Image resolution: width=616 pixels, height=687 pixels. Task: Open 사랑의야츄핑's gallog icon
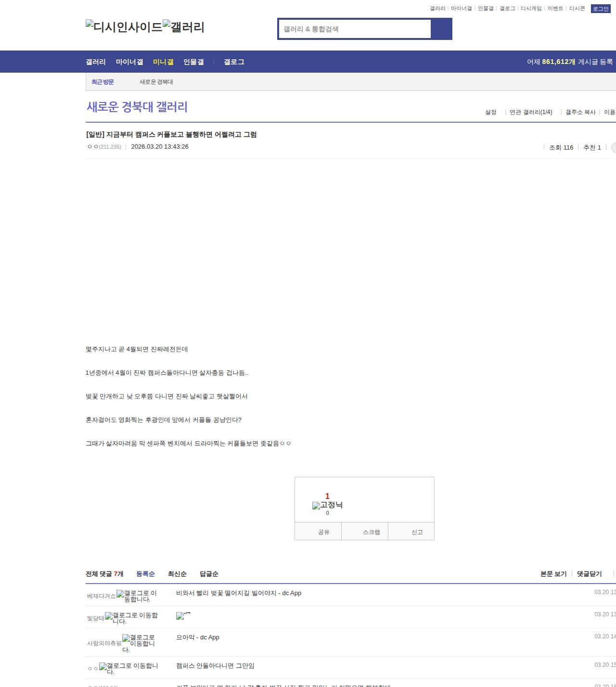click(x=139, y=643)
